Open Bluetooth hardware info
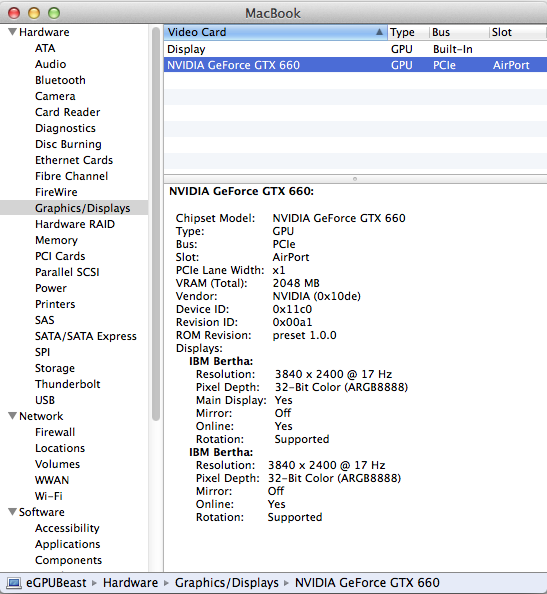 pyautogui.click(x=60, y=80)
